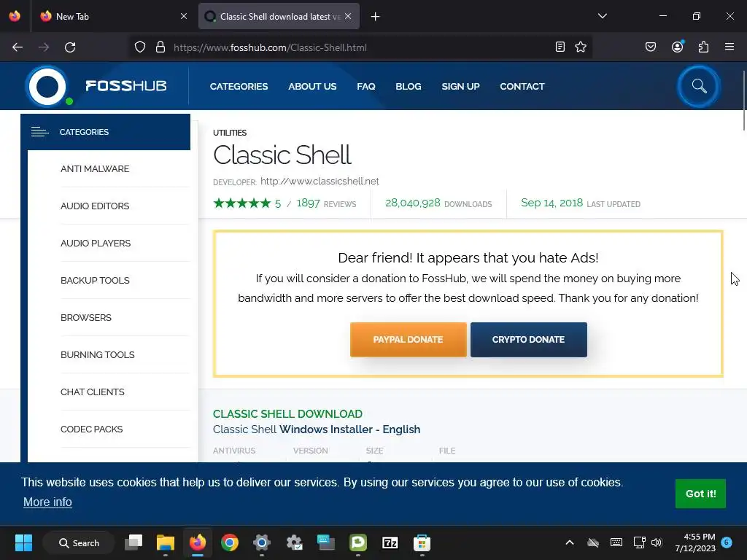Close the New Tab tab

click(184, 16)
